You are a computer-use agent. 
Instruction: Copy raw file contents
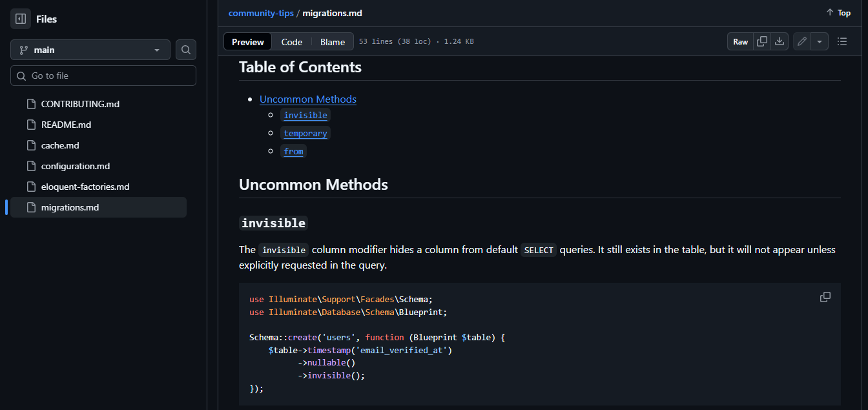pos(762,41)
